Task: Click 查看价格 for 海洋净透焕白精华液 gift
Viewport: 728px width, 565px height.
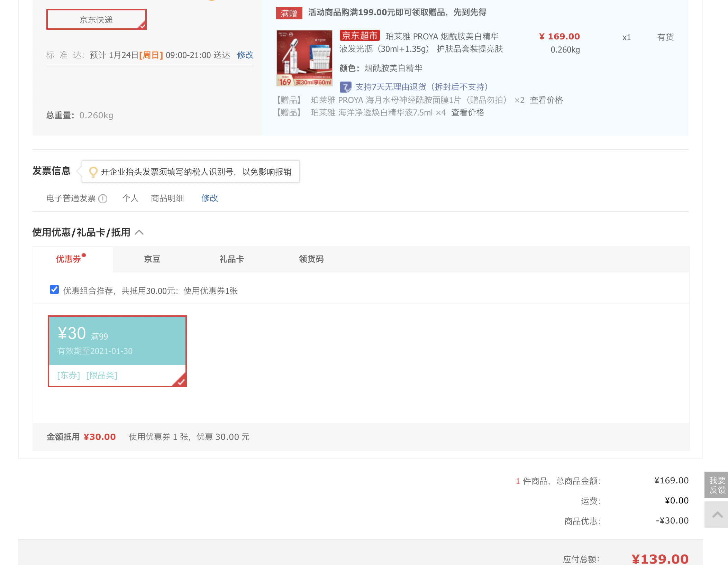Action: coord(468,113)
